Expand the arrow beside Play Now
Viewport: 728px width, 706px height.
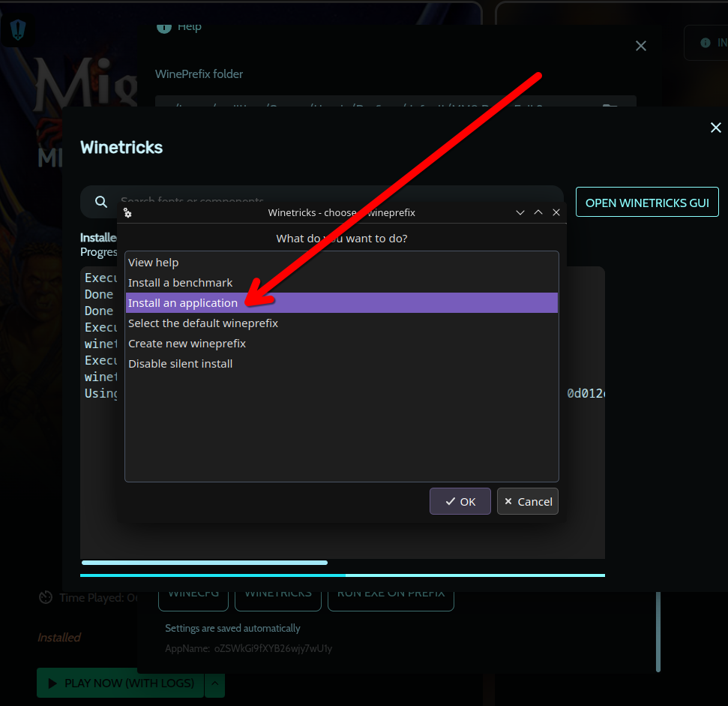pyautogui.click(x=215, y=683)
